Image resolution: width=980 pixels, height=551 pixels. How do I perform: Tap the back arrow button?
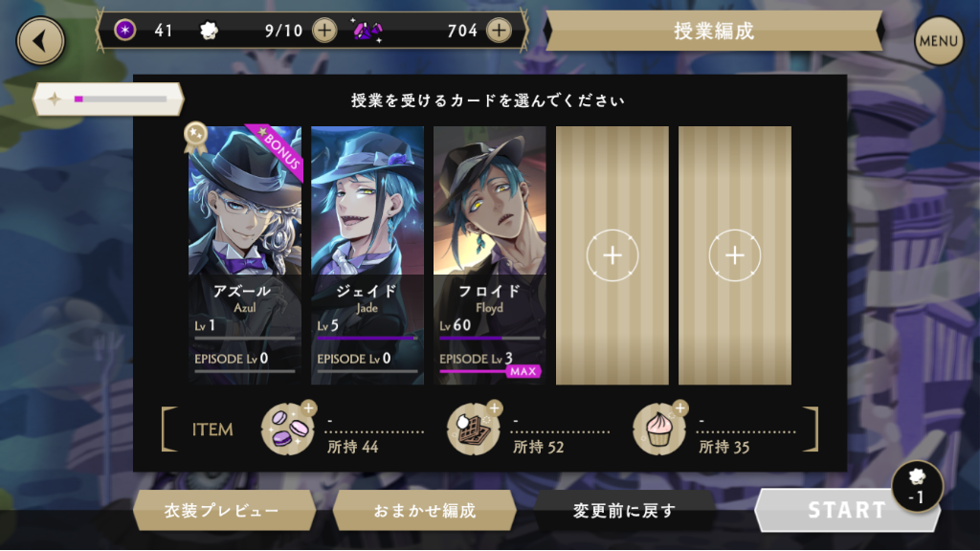click(x=40, y=41)
